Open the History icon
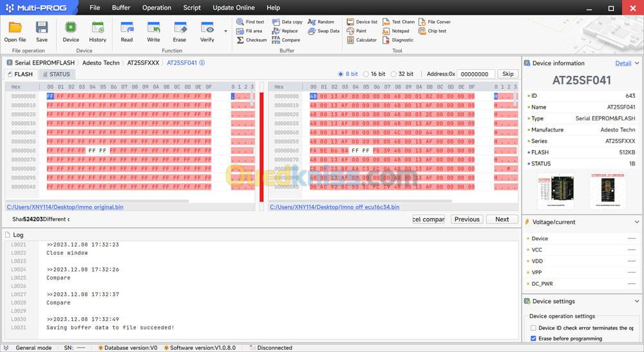Image resolution: width=644 pixels, height=352 pixels. coord(98,28)
